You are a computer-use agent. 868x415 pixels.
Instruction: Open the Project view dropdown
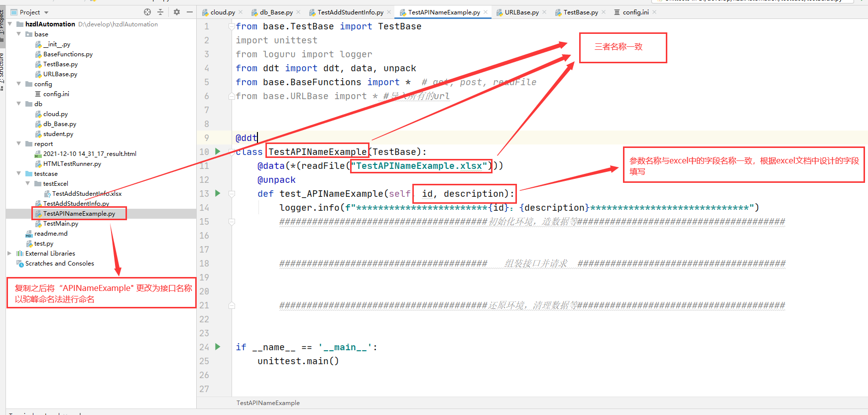(x=46, y=12)
